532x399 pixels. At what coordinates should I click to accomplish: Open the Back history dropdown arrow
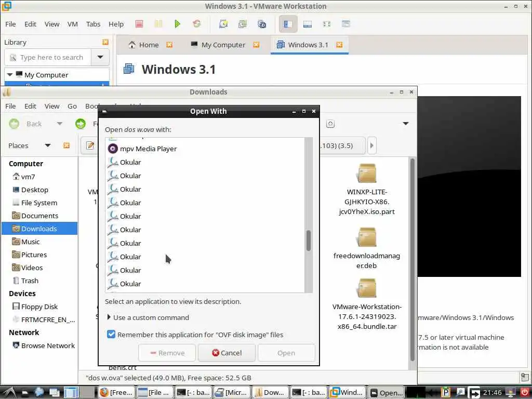60,124
